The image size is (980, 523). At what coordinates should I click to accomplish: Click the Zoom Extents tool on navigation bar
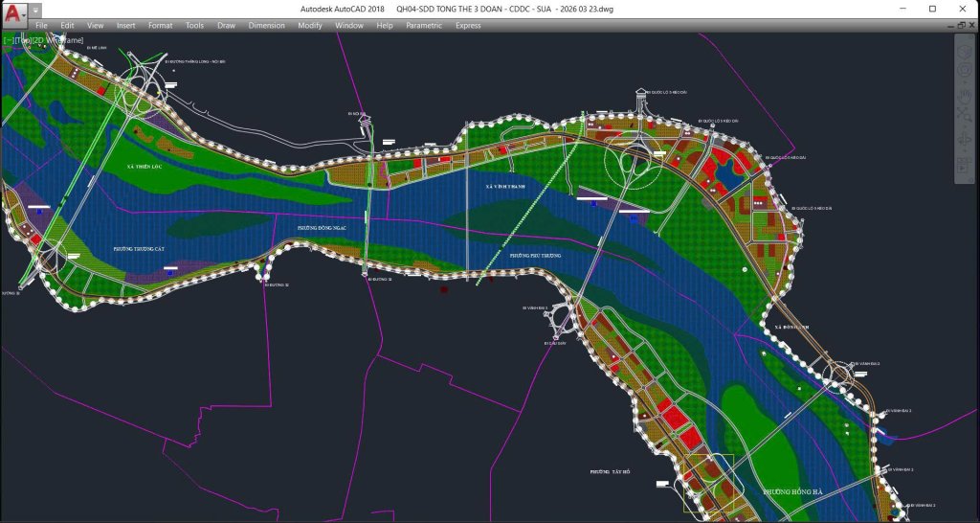(965, 115)
